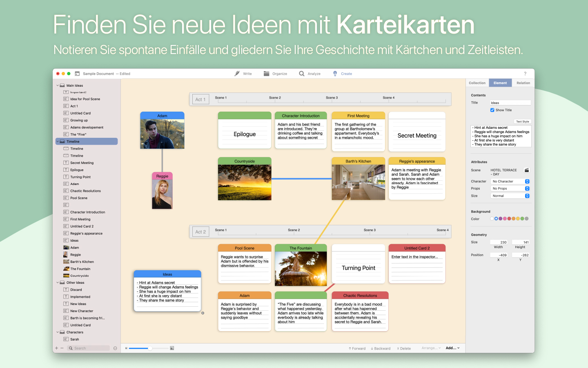Image resolution: width=588 pixels, height=368 pixels.
Task: Select the Chaotic Resolutions card on canvas
Action: click(360, 311)
